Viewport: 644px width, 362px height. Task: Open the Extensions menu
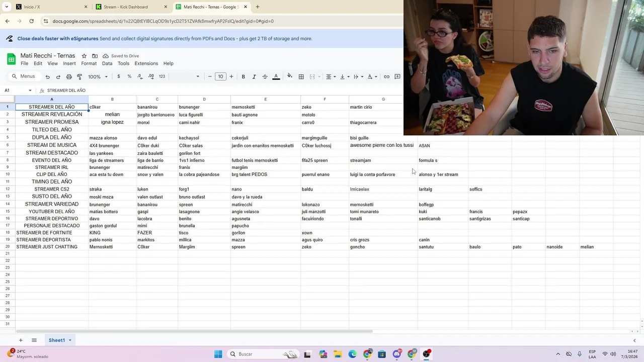click(x=146, y=63)
